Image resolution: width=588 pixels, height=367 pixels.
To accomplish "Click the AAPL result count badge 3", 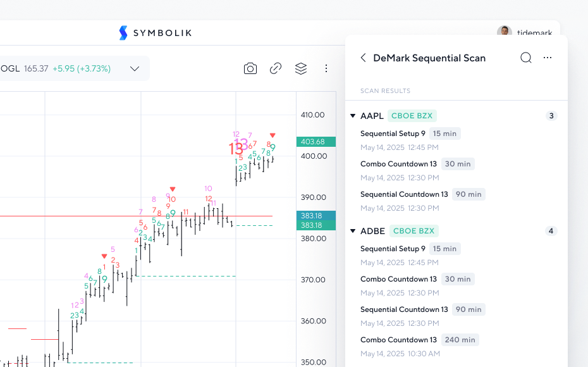I will pos(551,116).
